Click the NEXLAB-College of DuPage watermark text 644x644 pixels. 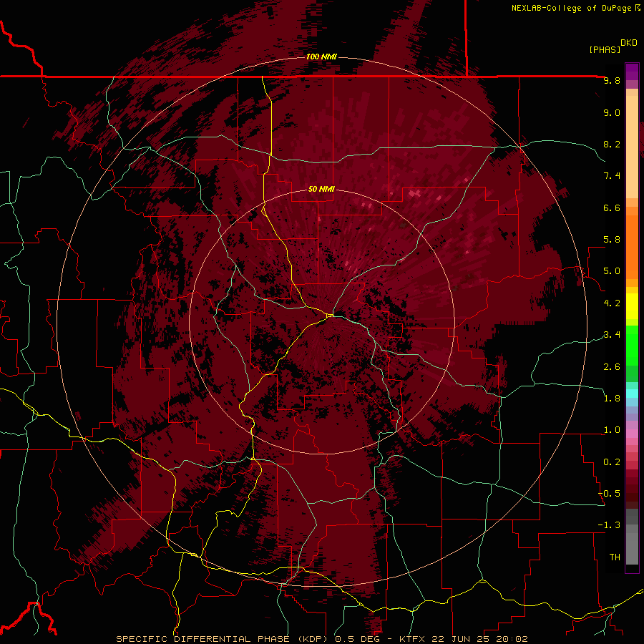click(x=575, y=8)
